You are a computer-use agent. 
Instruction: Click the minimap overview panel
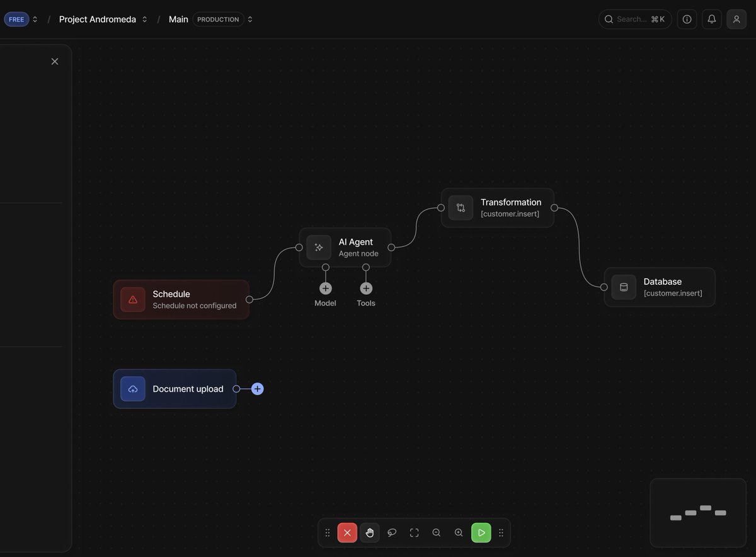click(x=698, y=513)
